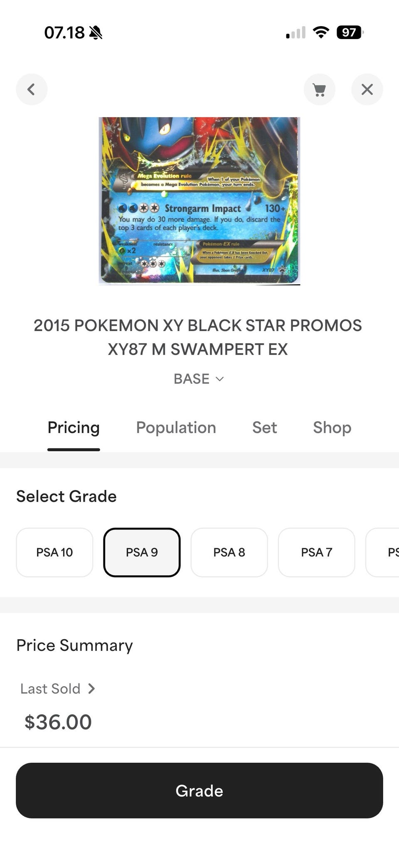Tap the silent mode bell icon
The width and height of the screenshot is (399, 868).
[x=96, y=32]
